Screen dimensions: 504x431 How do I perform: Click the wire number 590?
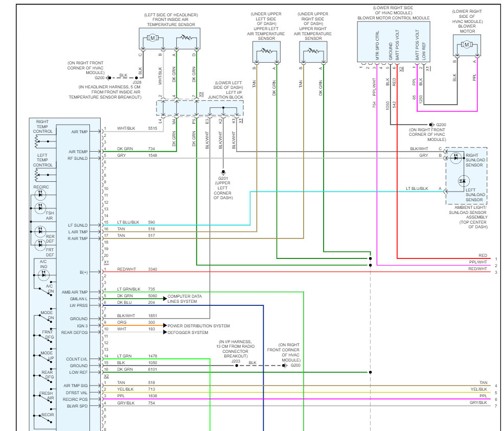[151, 222]
